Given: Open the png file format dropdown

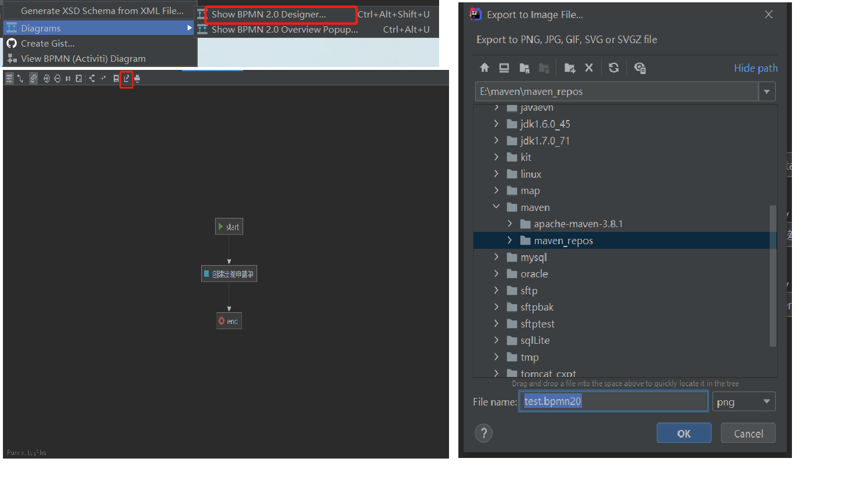Looking at the screenshot, I should coord(744,402).
